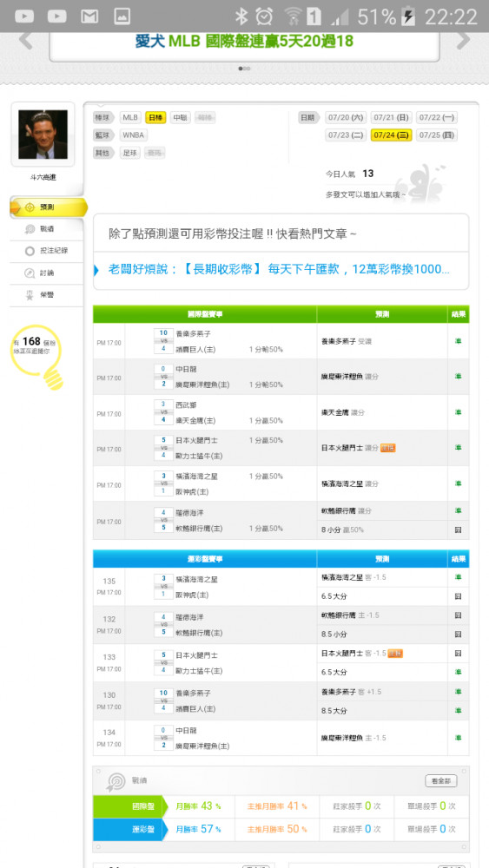The image size is (489, 868).
Task: Click the blue arrow beside the 老闆好煩說 article
Action: (96, 270)
